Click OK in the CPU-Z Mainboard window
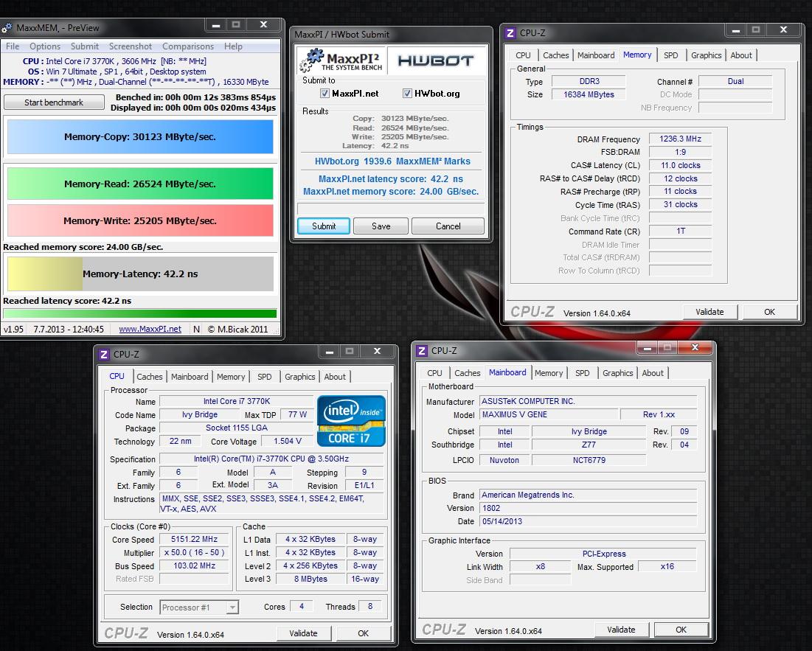This screenshot has height=651, width=812. point(681,630)
